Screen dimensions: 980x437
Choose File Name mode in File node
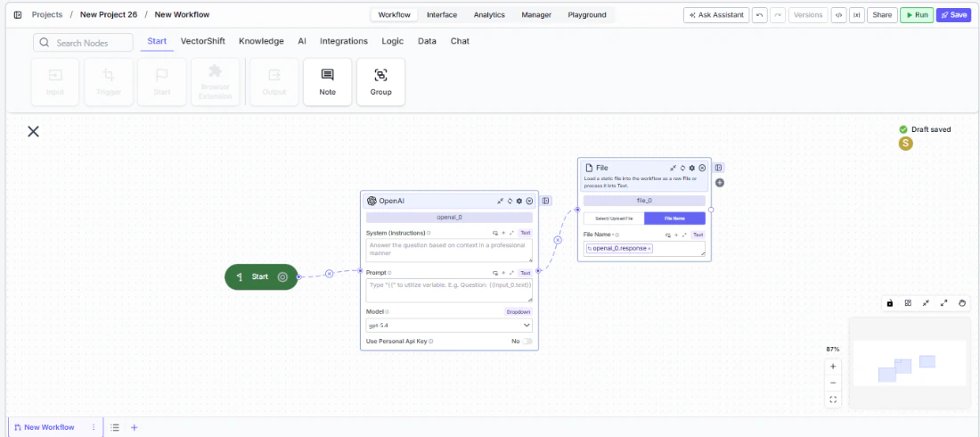tap(675, 218)
